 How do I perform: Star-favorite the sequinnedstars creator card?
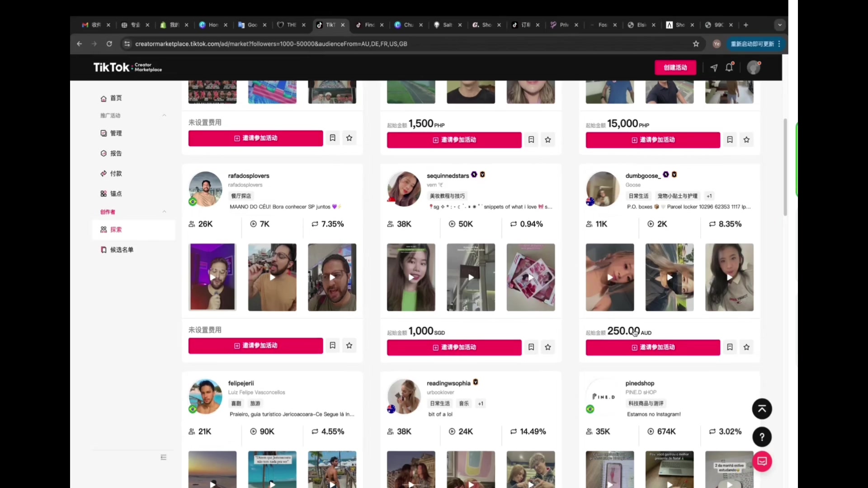tap(548, 347)
